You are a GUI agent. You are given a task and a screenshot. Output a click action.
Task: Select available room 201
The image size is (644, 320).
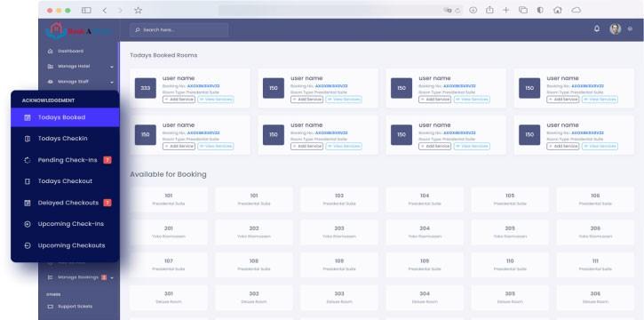[169, 232]
